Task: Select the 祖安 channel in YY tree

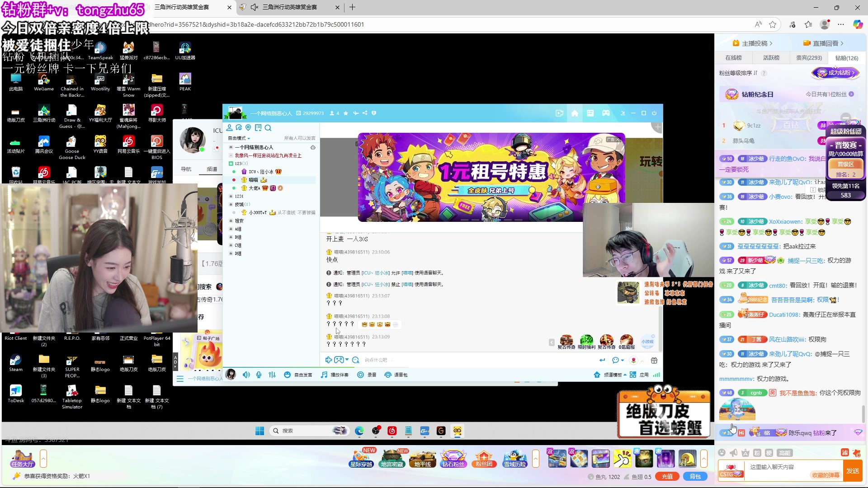Action: pos(239,221)
